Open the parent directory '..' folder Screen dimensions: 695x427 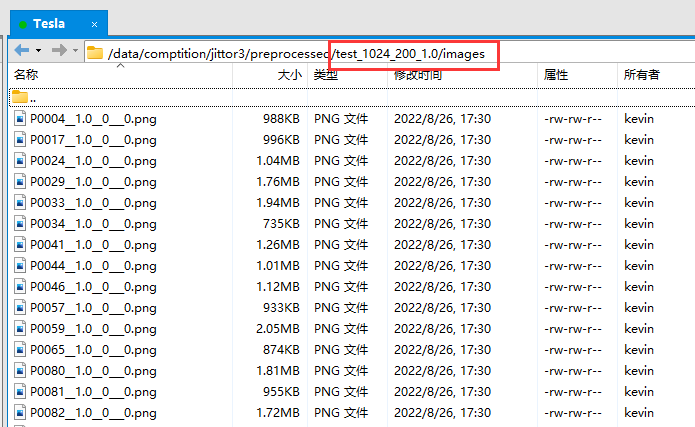tap(22, 97)
